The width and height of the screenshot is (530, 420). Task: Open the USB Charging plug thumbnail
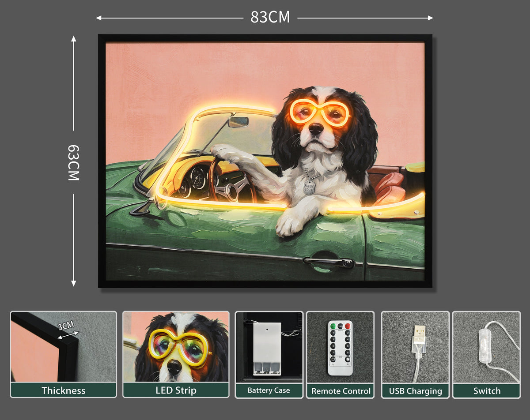[x=415, y=347]
